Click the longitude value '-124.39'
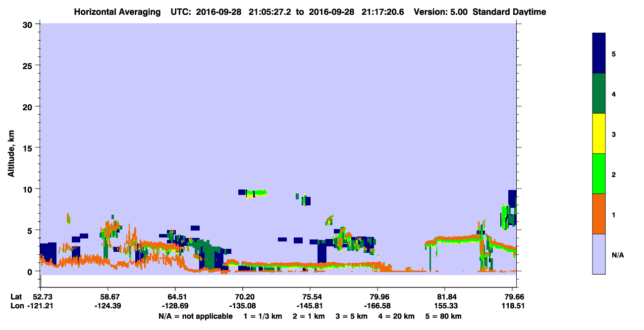The image size is (644, 330). tap(108, 305)
